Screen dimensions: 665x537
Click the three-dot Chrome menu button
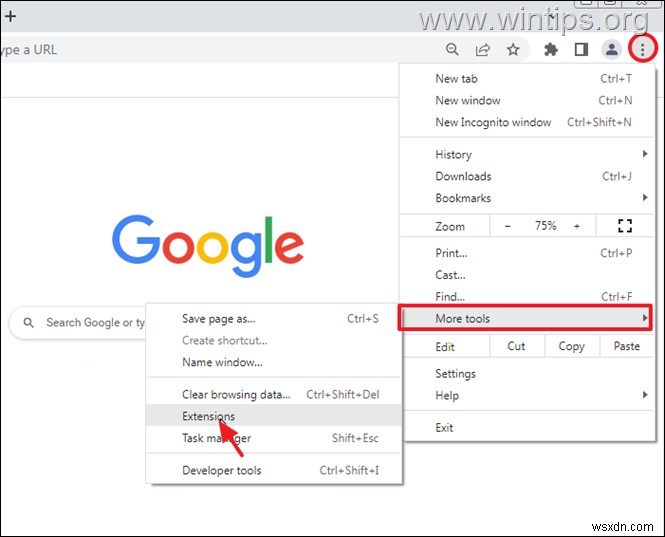pyautogui.click(x=643, y=50)
